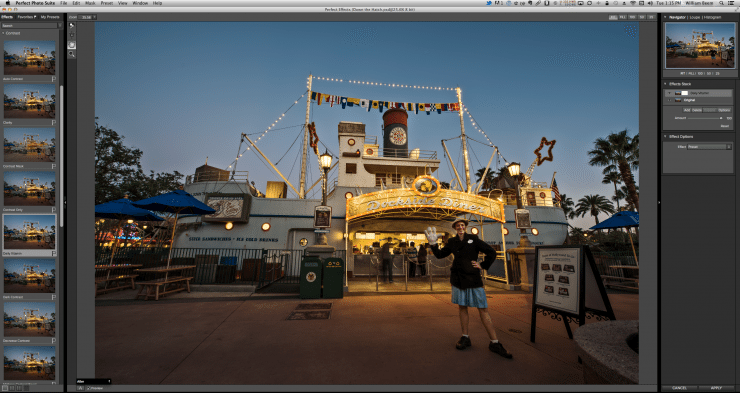Viewport: 740px width, 393px height.
Task: Select the masking bug tool icon
Action: pyautogui.click(x=71, y=35)
